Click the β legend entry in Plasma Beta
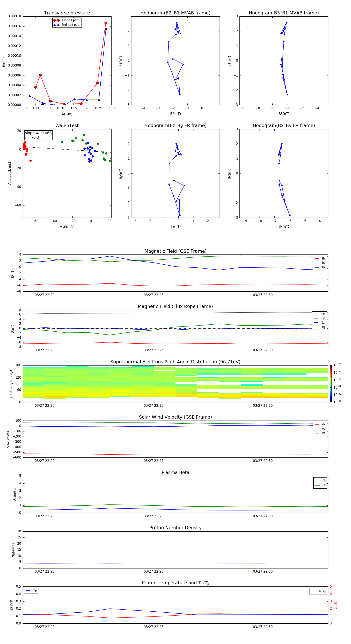The width and height of the screenshot is (351, 644). (320, 485)
